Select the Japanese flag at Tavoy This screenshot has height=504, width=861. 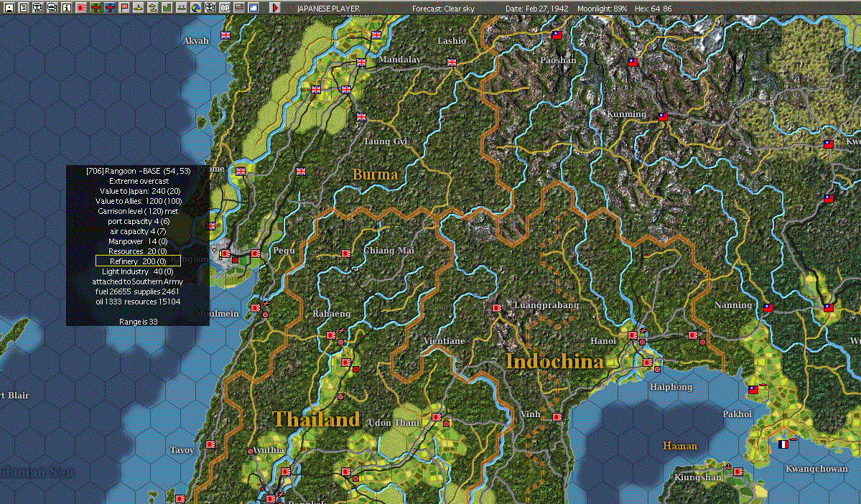(x=210, y=444)
